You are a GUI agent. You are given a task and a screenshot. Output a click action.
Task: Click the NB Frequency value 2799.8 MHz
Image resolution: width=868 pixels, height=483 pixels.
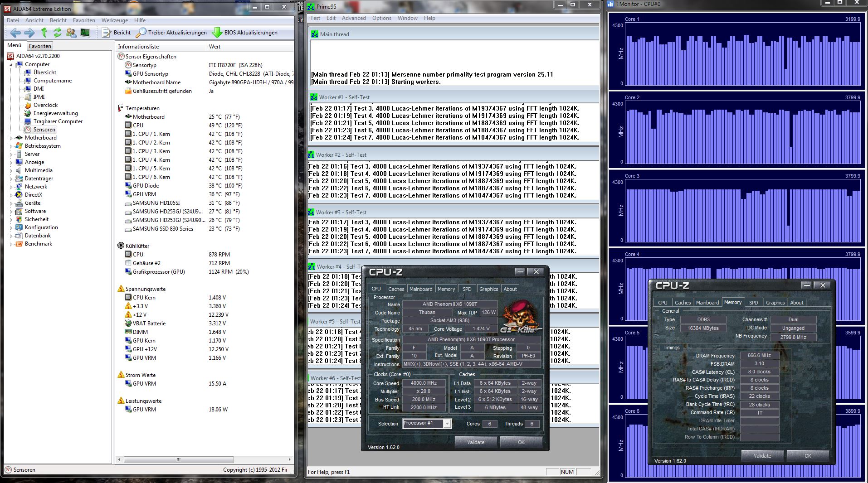[x=793, y=337]
